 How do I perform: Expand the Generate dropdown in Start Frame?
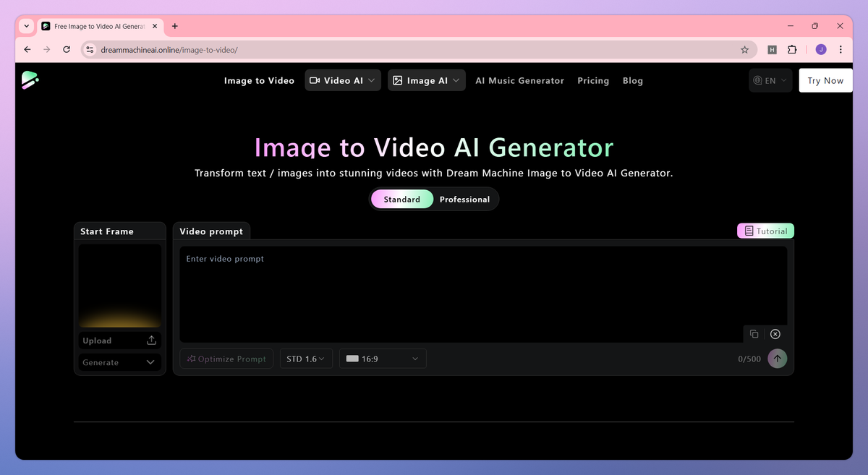[120, 362]
